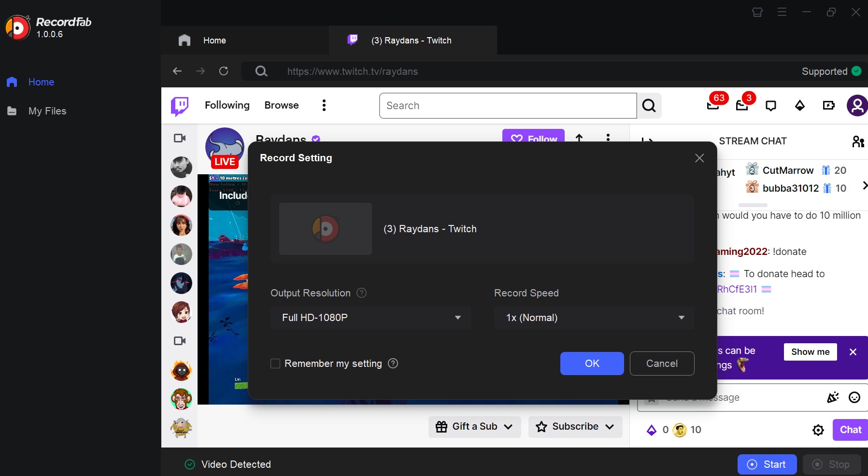Screen dimensions: 868x476
Task: Click the top followed-channels camera icon
Action: (x=180, y=139)
